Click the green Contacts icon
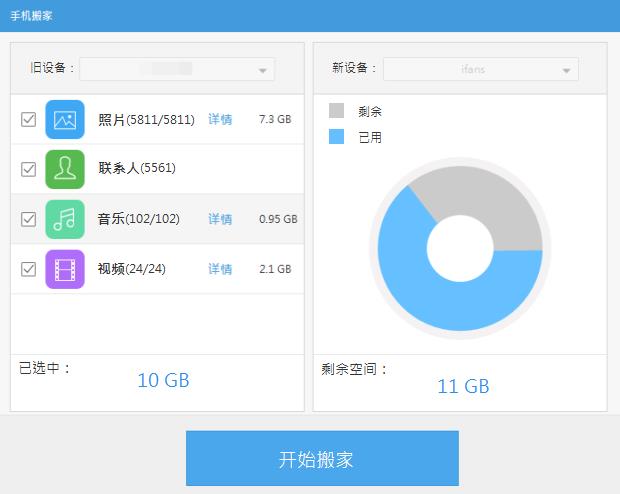 pyautogui.click(x=65, y=169)
